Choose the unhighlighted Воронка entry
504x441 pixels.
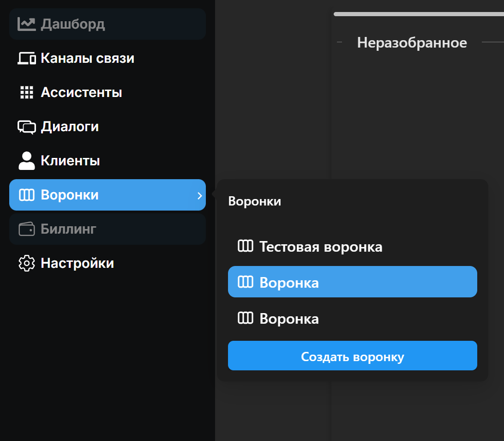tap(289, 319)
